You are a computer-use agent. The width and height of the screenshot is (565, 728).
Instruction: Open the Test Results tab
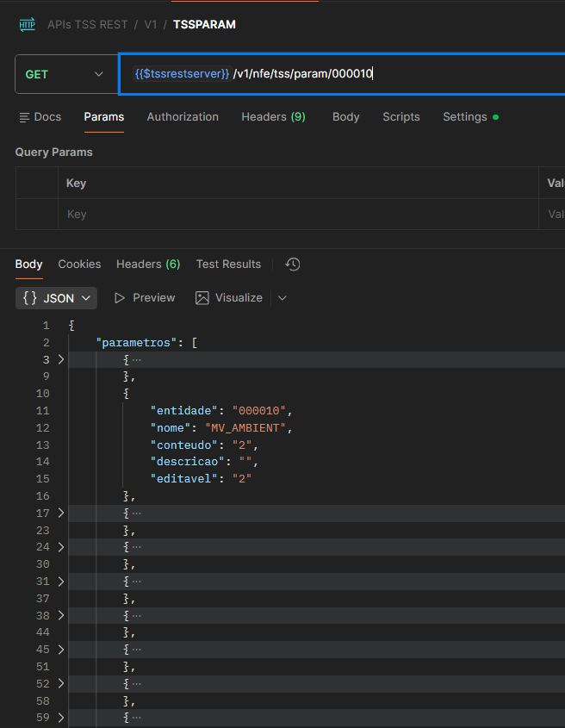pyautogui.click(x=228, y=264)
